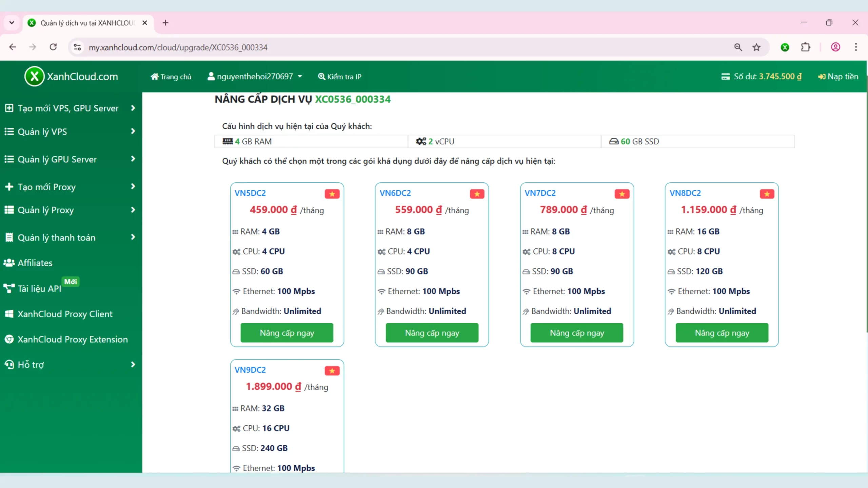Click the plus icon beside Tạo mới Proxy

tap(8, 186)
